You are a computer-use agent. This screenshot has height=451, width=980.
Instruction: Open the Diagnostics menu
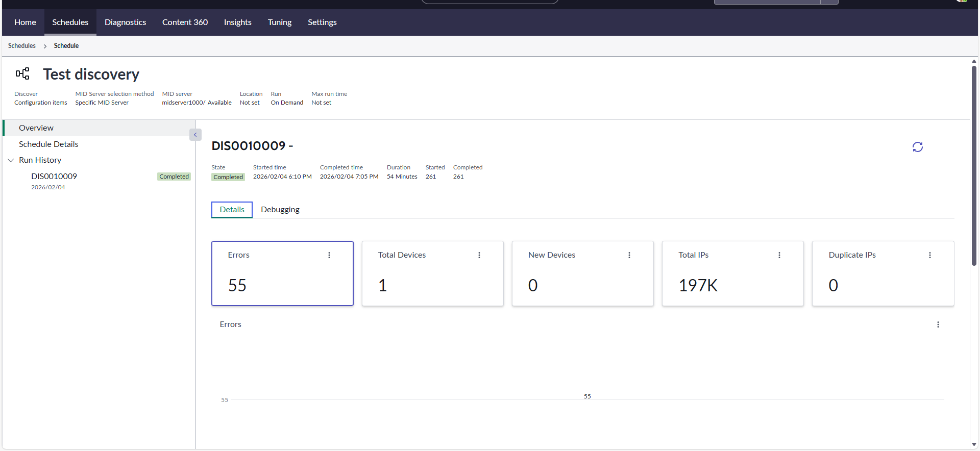tap(126, 22)
